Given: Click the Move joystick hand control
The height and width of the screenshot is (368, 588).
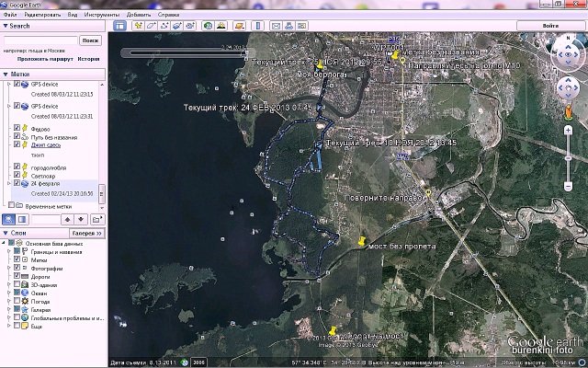Looking at the screenshot, I should coord(568,88).
